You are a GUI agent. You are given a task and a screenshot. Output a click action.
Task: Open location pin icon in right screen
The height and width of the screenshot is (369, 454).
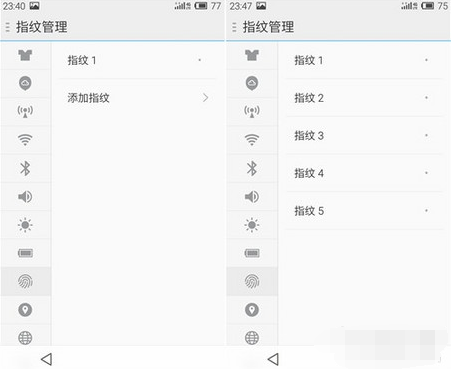tap(252, 310)
